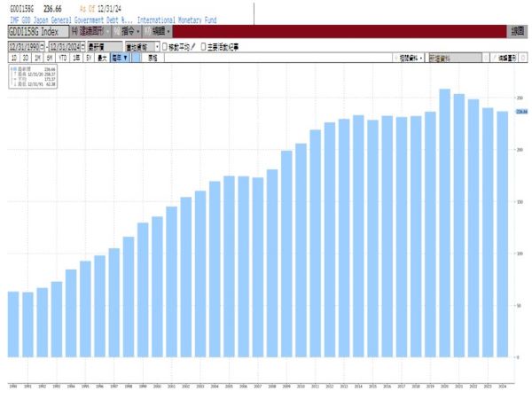Click the 12/31/1990 start date field
Viewport: 532px width, 399px height.
(24, 47)
